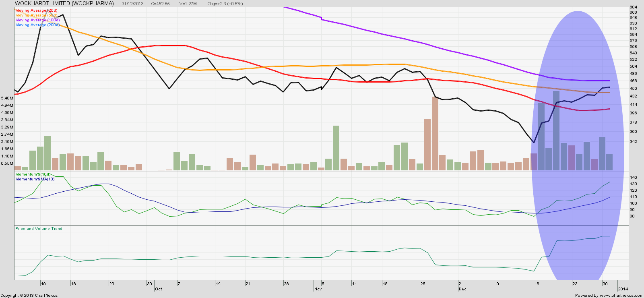
Task: Click the 2014 year label on the date axis
Action: pyautogui.click(x=623, y=289)
